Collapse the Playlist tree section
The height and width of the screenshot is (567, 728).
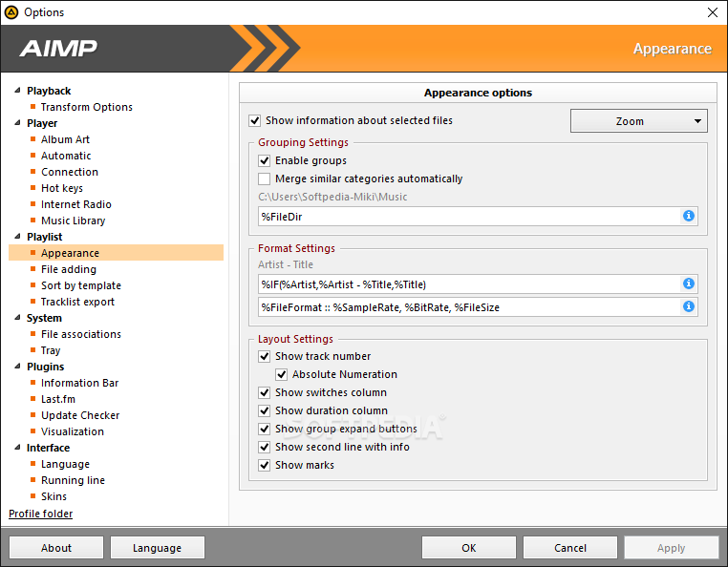[x=17, y=237]
